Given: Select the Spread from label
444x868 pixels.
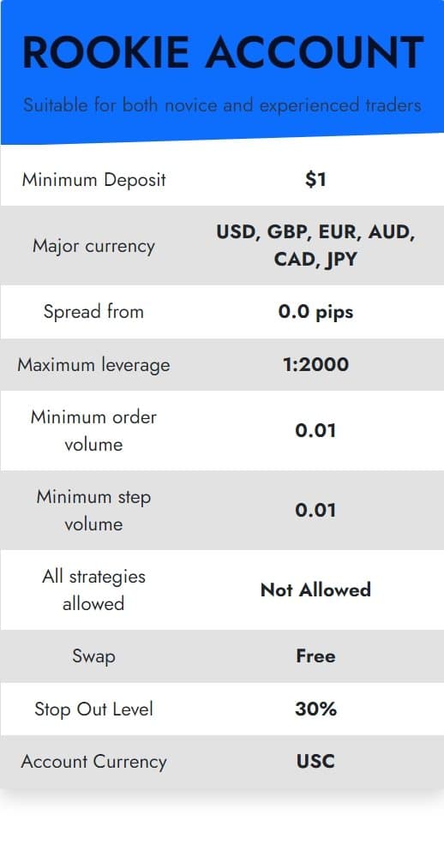Looking at the screenshot, I should (x=93, y=312).
